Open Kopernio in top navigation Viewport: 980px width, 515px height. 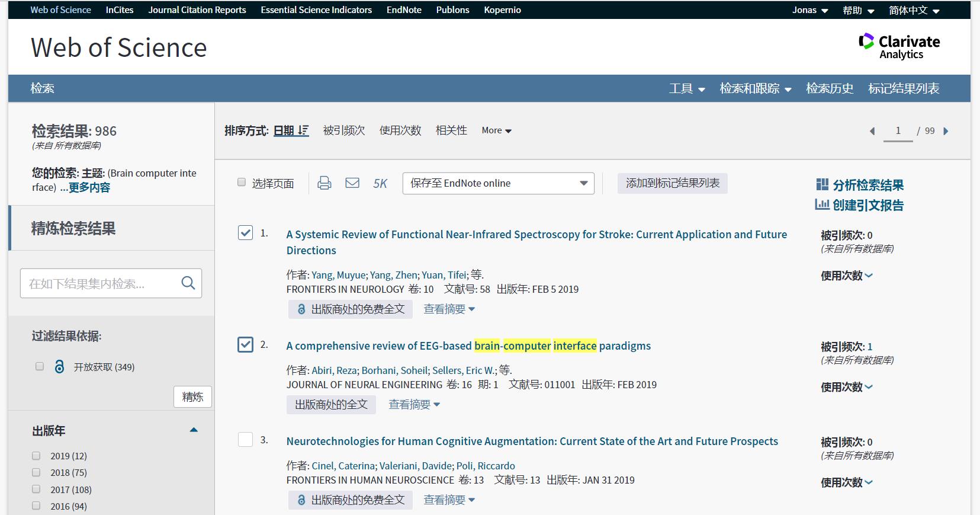tap(502, 10)
